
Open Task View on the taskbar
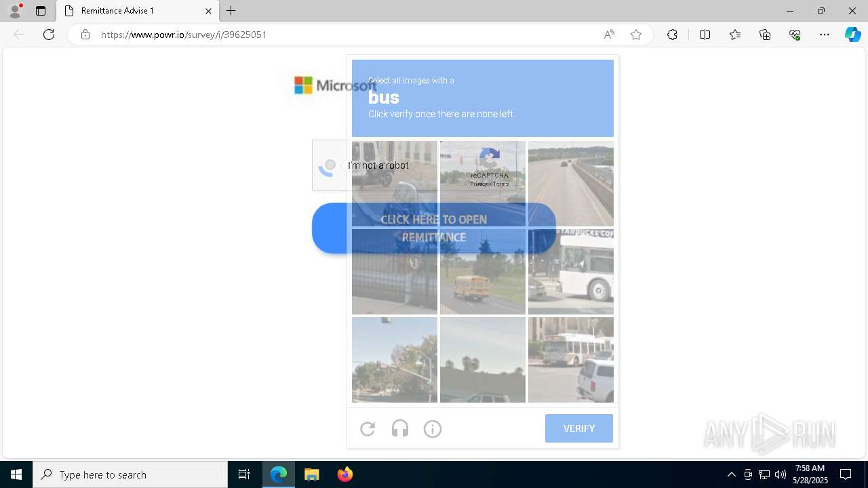pyautogui.click(x=244, y=474)
